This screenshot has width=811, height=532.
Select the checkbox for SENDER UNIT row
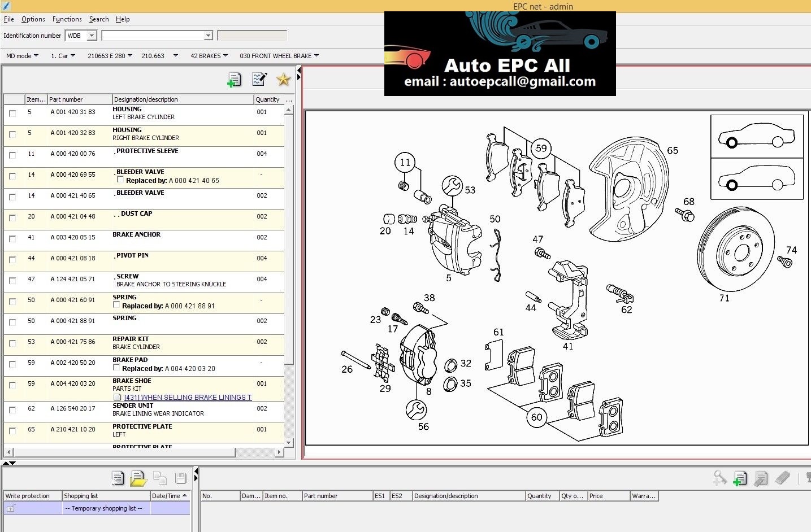click(x=12, y=409)
